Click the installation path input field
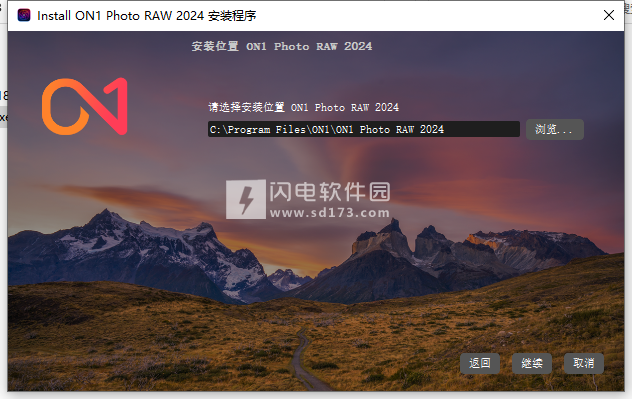Screen dimensions: 632x399 tap(364, 129)
